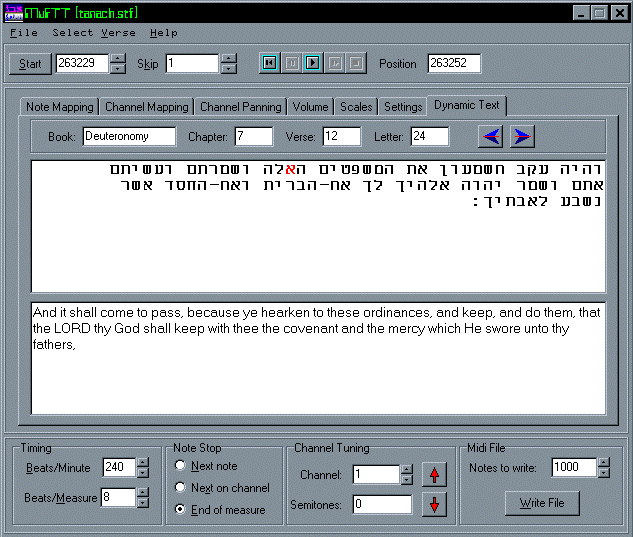Click the Semitones field showing 0

383,505
